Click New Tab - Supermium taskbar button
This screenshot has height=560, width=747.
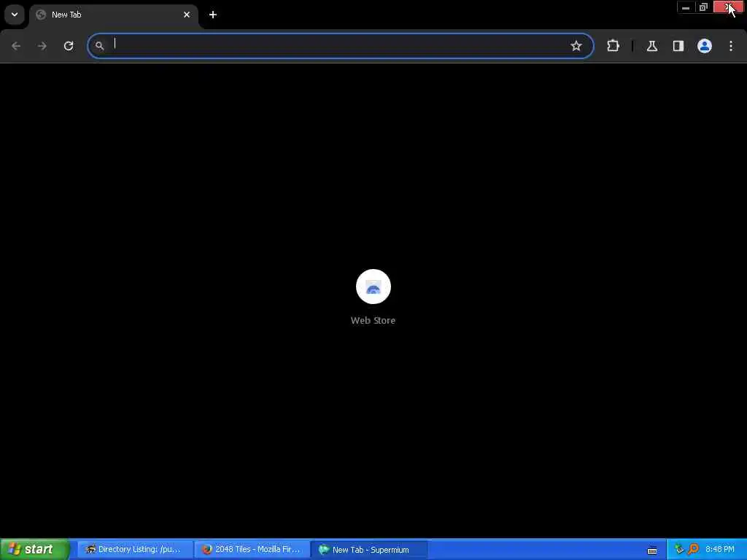369,550
